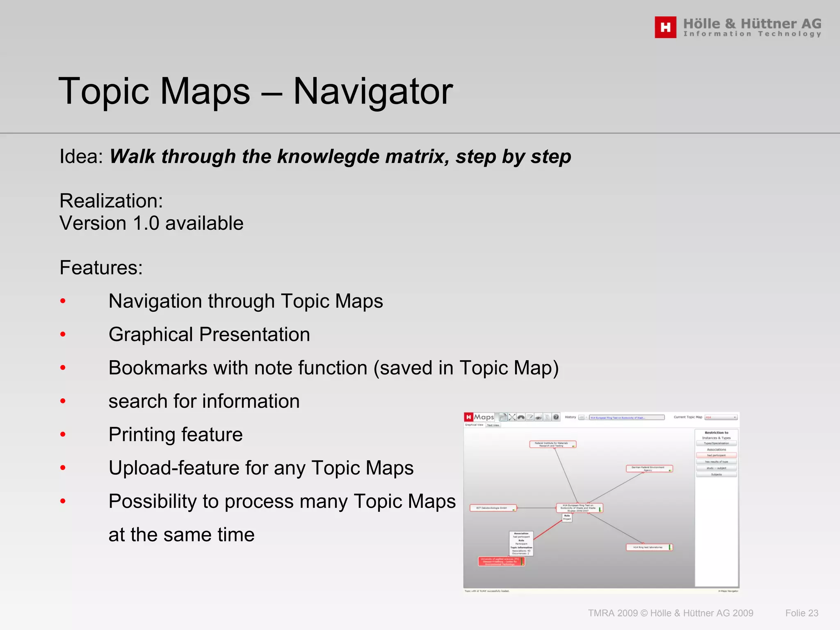Select the ECT Oekotoxikologie GmbH node

[x=493, y=508]
